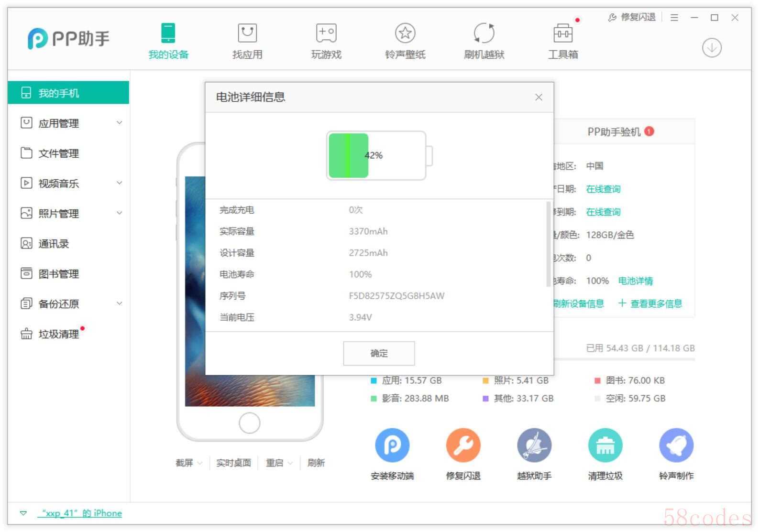Click the 重启 button
The height and width of the screenshot is (532, 759).
275,463
